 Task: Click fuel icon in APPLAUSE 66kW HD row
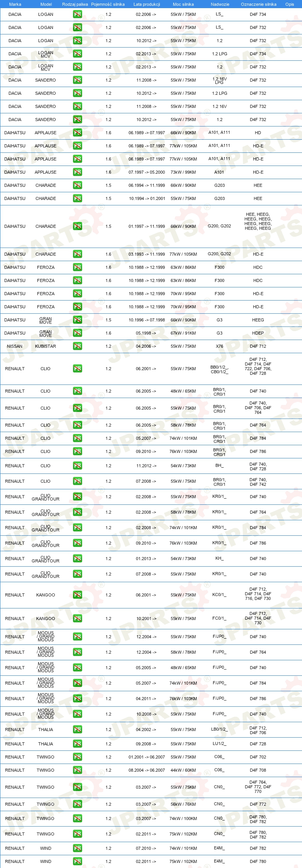pos(77,133)
